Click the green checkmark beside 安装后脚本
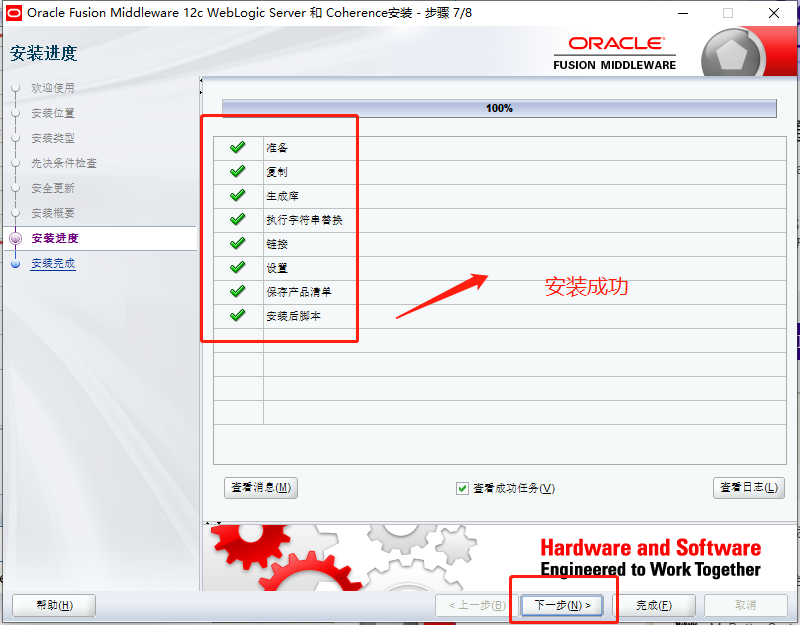Viewport: 800px width, 625px height. (x=237, y=315)
